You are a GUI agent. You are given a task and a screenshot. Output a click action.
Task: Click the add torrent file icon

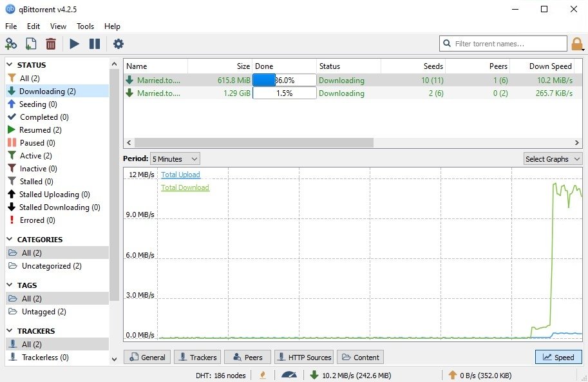tap(30, 44)
